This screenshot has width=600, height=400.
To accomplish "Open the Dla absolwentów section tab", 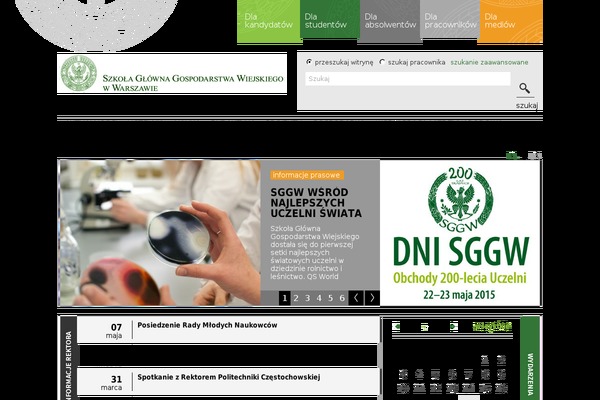I will [390, 21].
